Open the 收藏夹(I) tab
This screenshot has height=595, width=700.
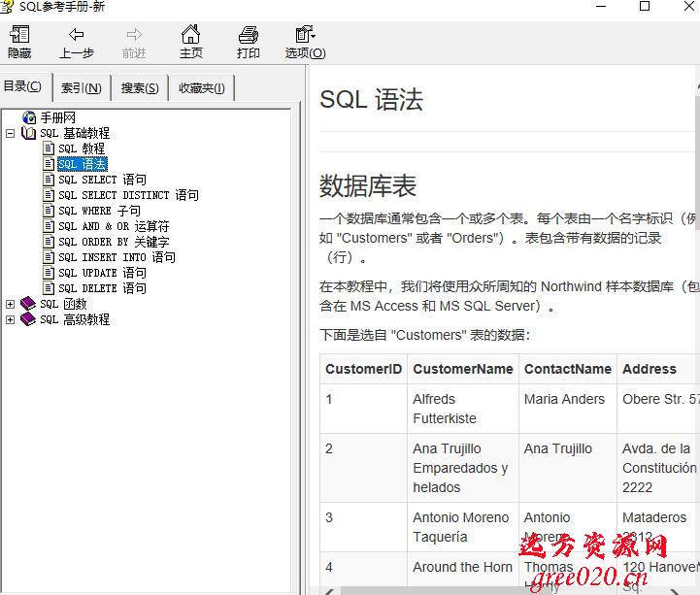pos(201,88)
